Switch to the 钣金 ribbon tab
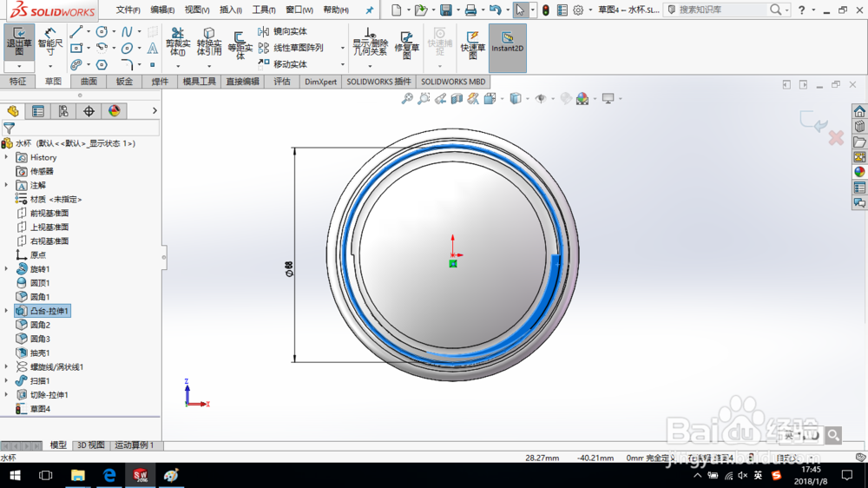This screenshot has height=488, width=868. click(124, 82)
